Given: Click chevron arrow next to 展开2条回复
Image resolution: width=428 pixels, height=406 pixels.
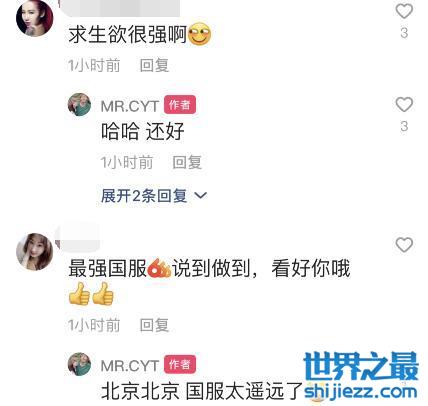Looking at the screenshot, I should point(200,195).
